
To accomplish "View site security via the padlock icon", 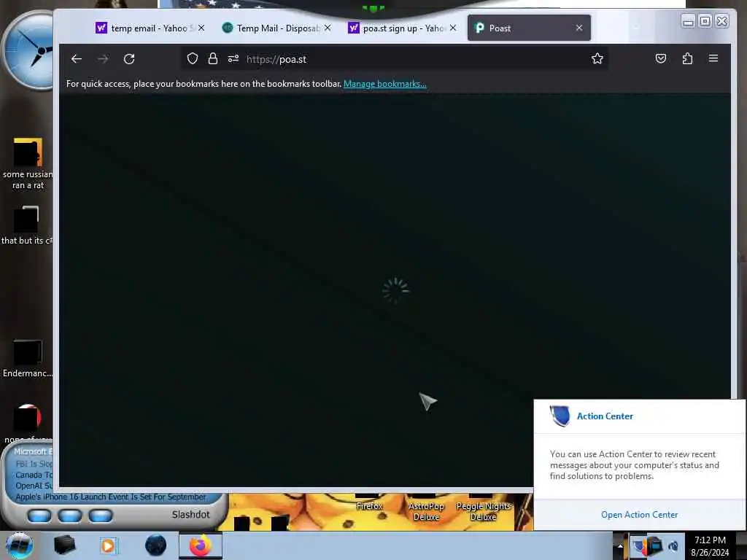I will pyautogui.click(x=212, y=58).
